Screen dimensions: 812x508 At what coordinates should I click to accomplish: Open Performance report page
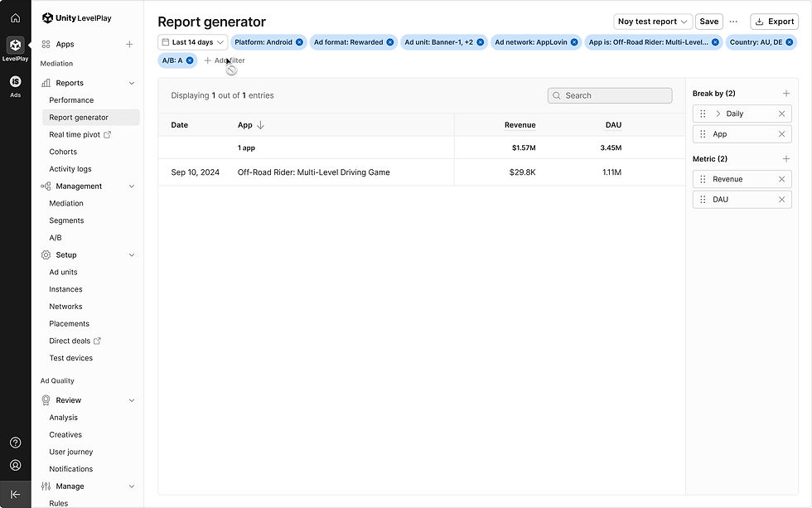point(71,100)
